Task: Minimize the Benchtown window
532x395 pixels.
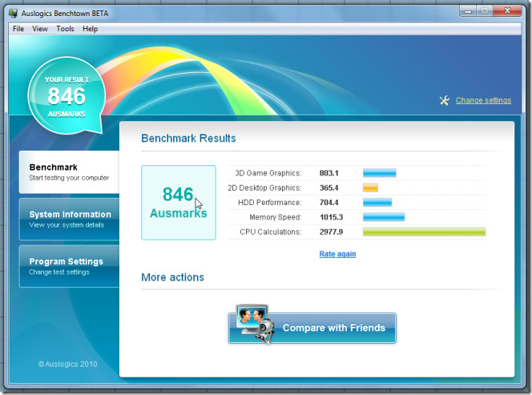Action: [468, 11]
